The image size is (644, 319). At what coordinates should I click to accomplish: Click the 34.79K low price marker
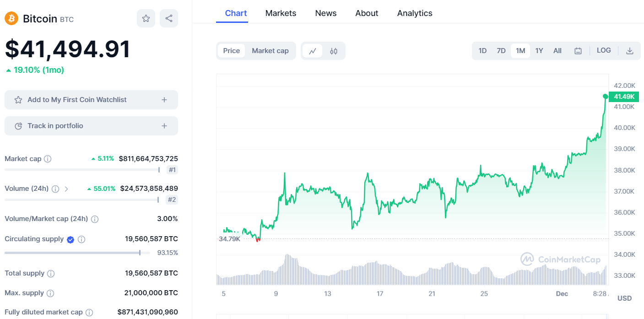[x=229, y=239]
